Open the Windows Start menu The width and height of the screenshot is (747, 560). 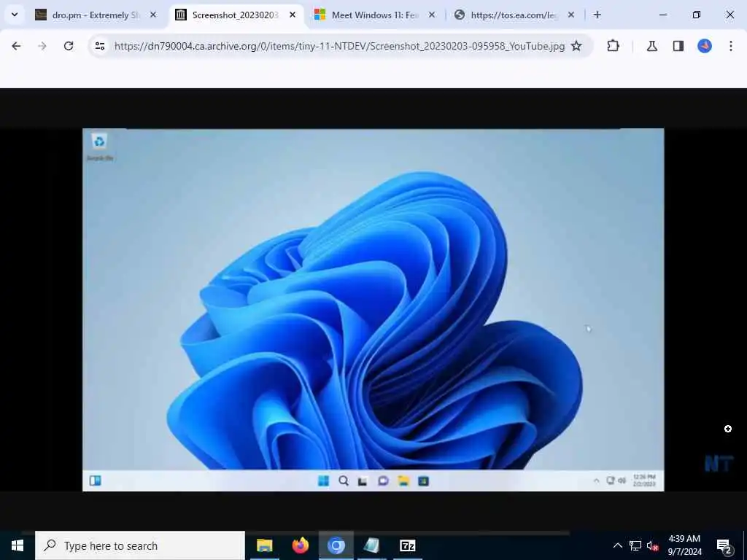[18, 545]
